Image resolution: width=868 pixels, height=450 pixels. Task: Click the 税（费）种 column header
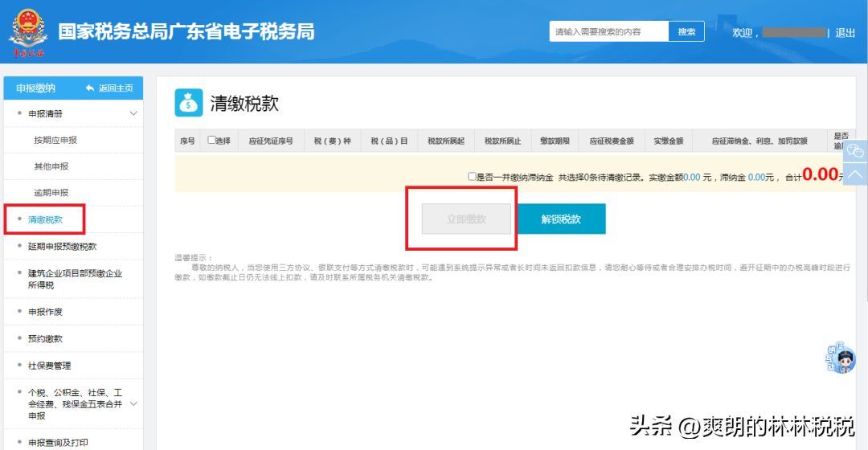click(x=333, y=141)
